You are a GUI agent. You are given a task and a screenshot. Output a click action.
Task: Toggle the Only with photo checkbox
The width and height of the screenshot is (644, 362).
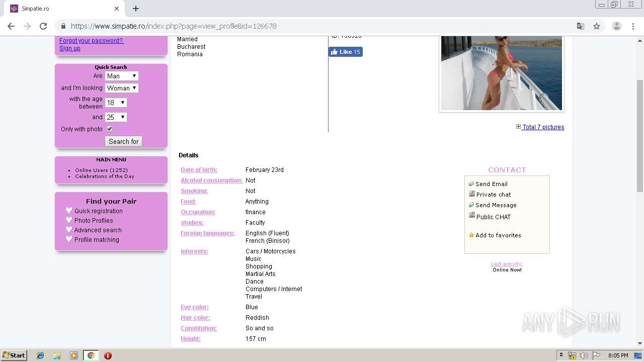pyautogui.click(x=109, y=129)
